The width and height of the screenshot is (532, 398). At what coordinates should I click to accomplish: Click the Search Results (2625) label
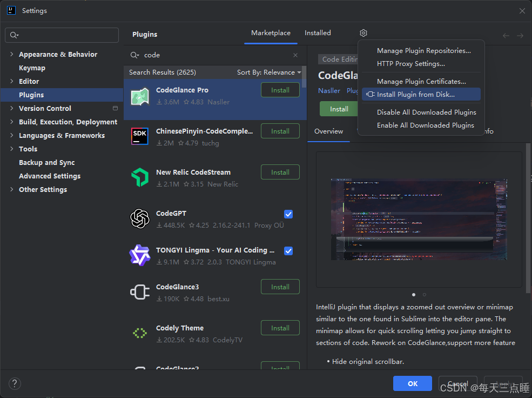click(x=162, y=72)
